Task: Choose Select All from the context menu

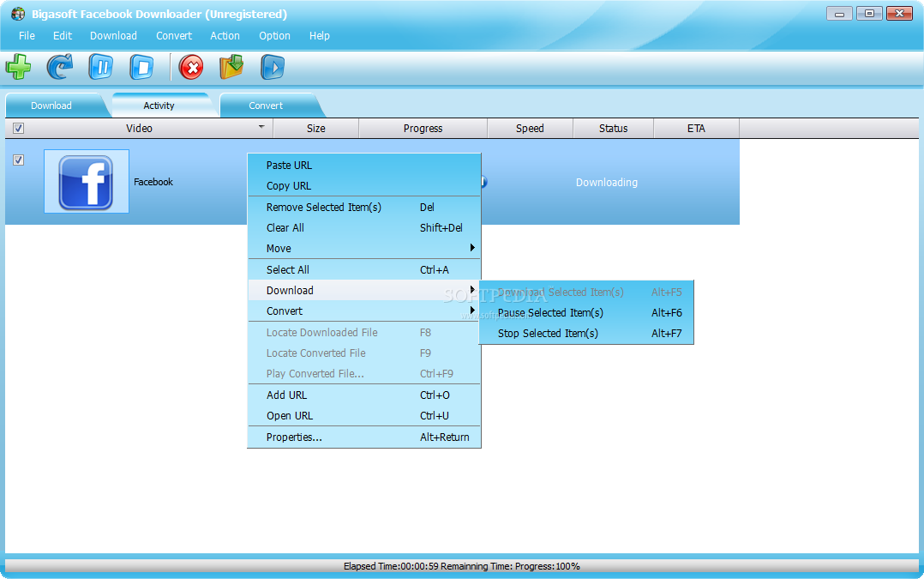Action: click(x=364, y=269)
